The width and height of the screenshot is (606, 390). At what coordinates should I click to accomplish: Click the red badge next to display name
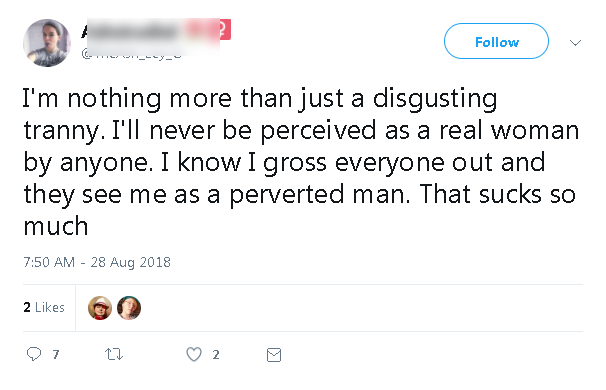click(225, 30)
